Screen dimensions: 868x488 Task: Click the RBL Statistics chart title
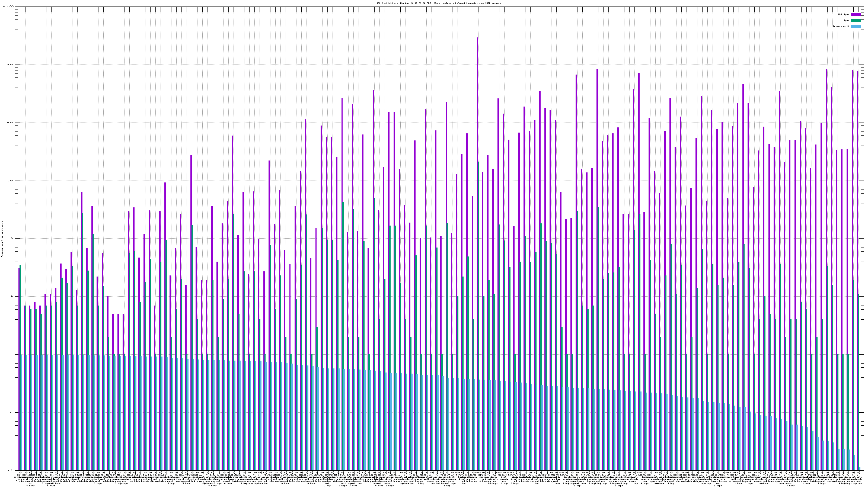coord(439,3)
